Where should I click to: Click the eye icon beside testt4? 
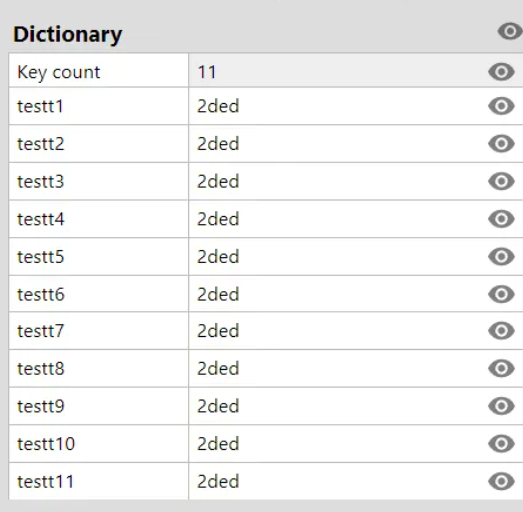tap(501, 219)
